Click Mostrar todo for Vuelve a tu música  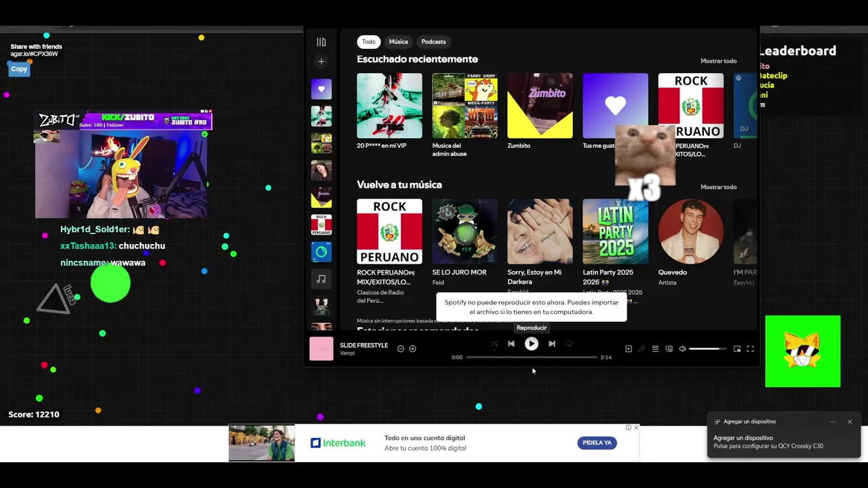(718, 187)
